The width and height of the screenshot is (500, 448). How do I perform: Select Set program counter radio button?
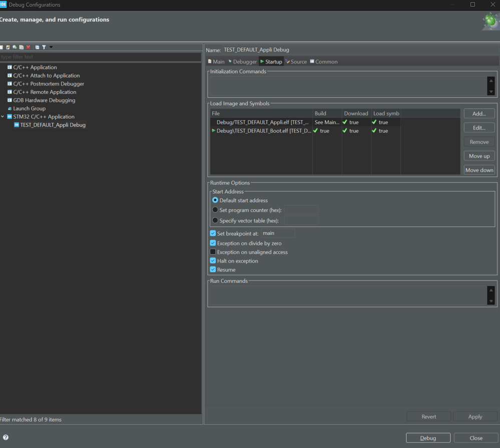click(x=215, y=210)
